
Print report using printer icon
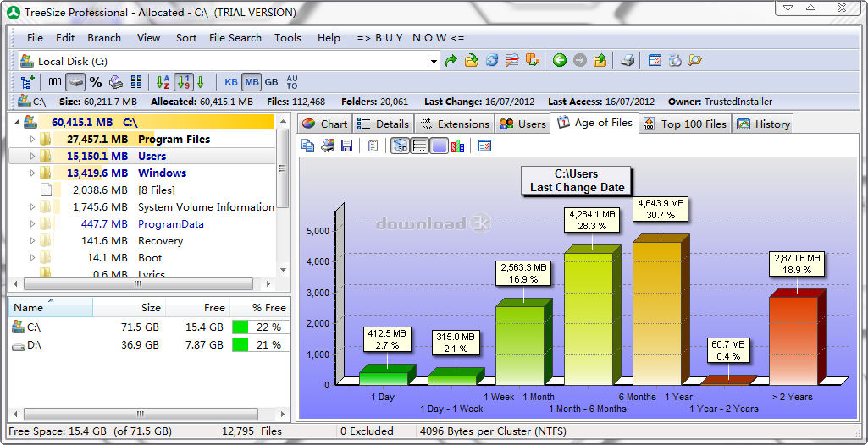point(628,61)
